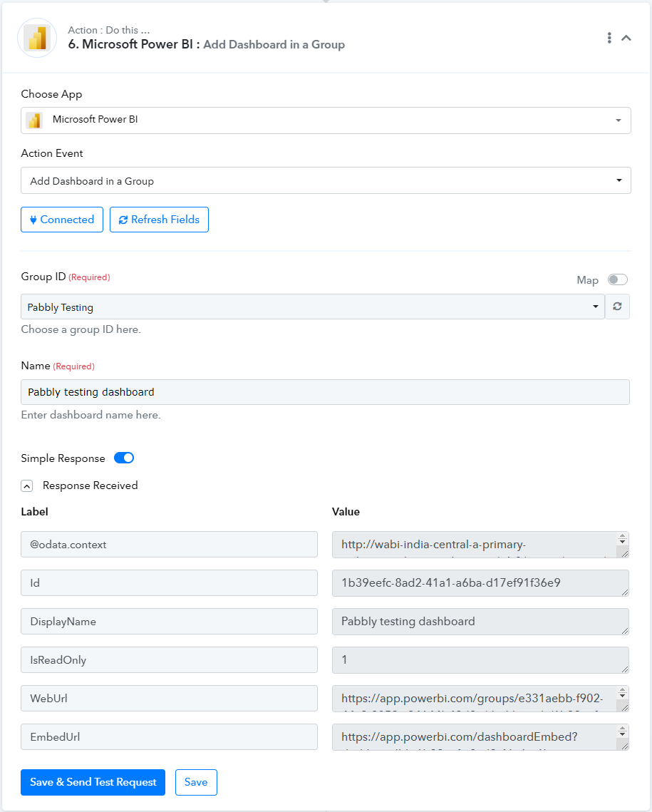Collapse the action step with chevron up
The height and width of the screenshot is (812, 652).
(x=626, y=38)
